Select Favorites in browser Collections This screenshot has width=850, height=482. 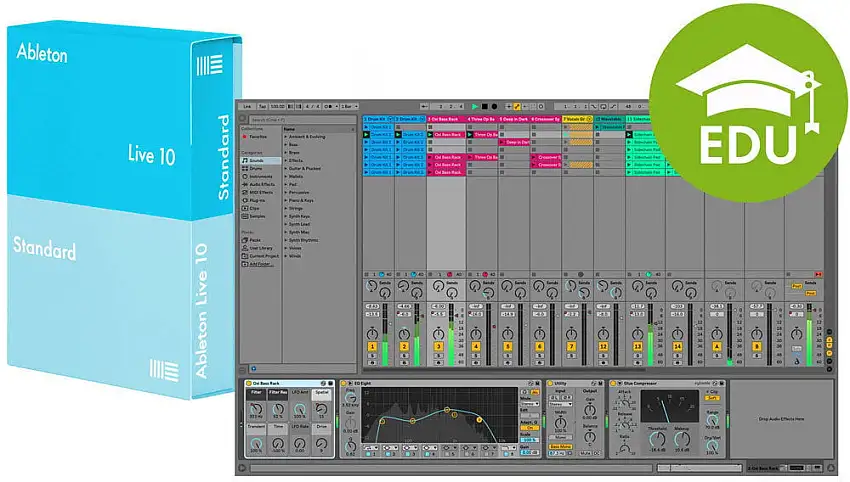point(257,137)
